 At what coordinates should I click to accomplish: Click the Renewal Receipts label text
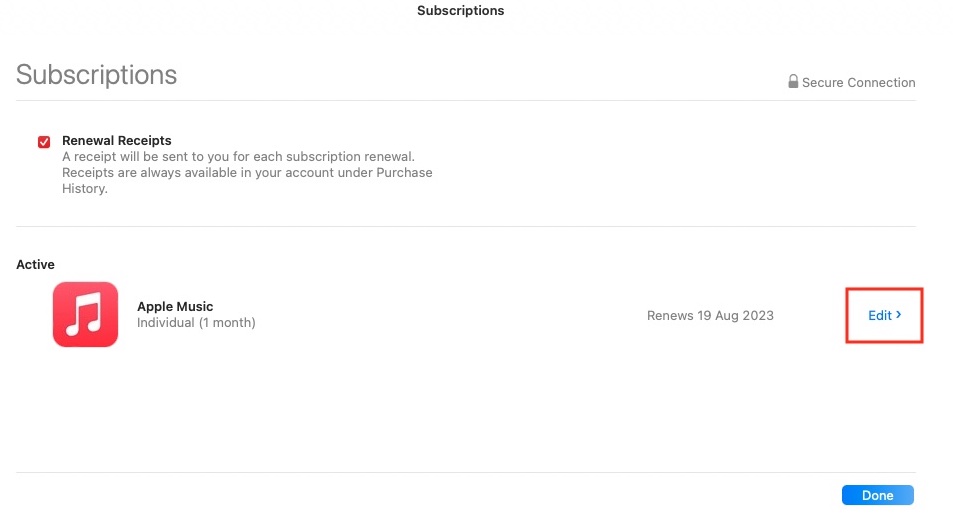[x=117, y=141]
